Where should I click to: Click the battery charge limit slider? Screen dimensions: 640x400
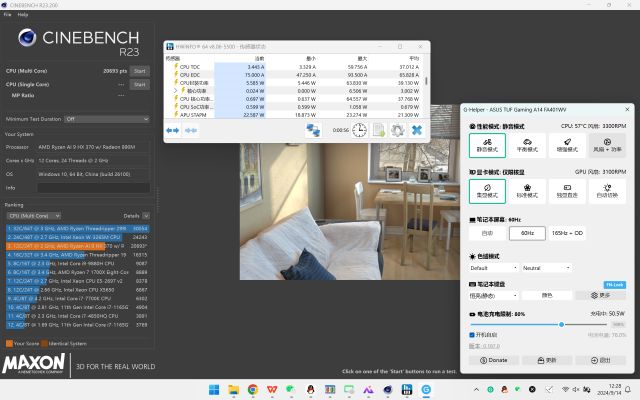561,324
